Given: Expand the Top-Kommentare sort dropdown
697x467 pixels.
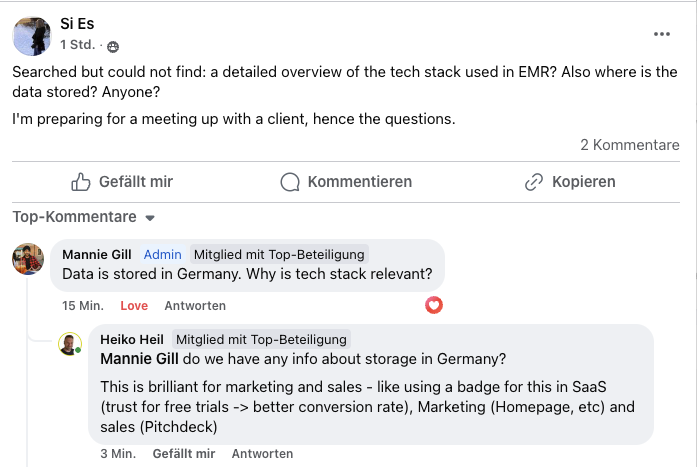Looking at the screenshot, I should (x=150, y=218).
